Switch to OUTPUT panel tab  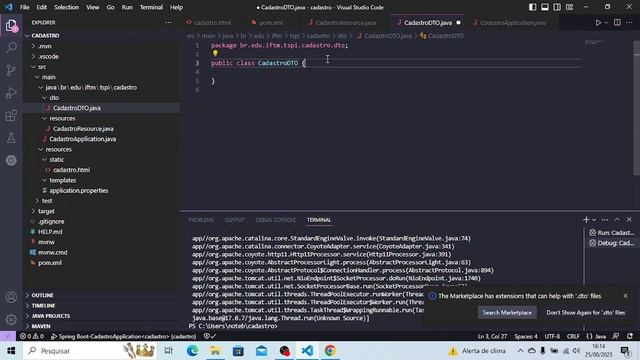235,220
